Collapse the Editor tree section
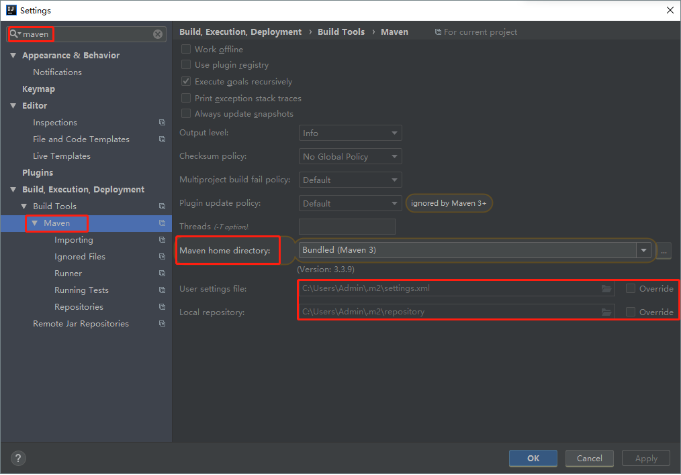 click(x=13, y=106)
